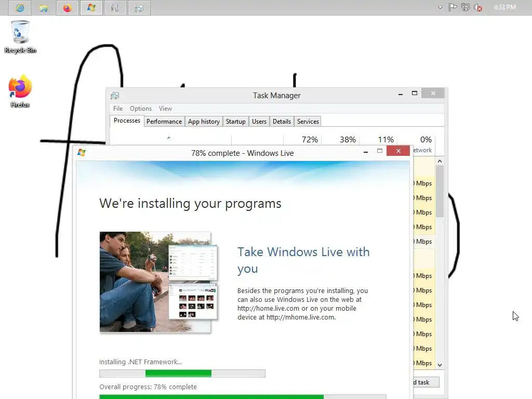Click the 'We're installing your programs' heading

coord(190,204)
